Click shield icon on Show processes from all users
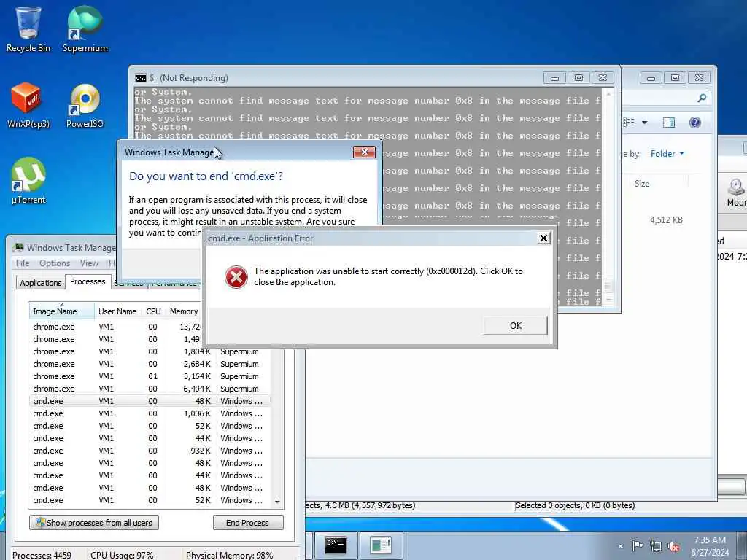The width and height of the screenshot is (747, 560). click(x=40, y=522)
